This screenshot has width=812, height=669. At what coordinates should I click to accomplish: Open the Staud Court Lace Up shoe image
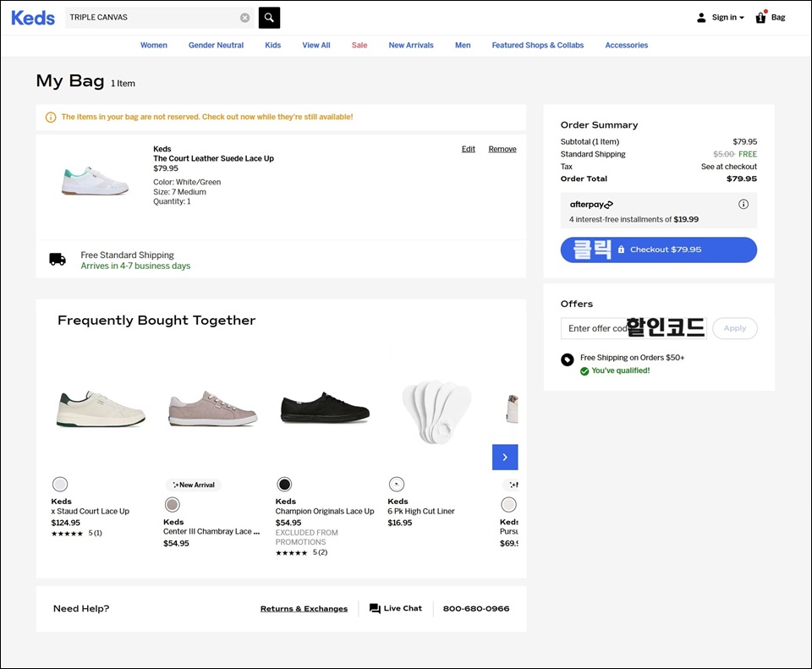tap(101, 409)
